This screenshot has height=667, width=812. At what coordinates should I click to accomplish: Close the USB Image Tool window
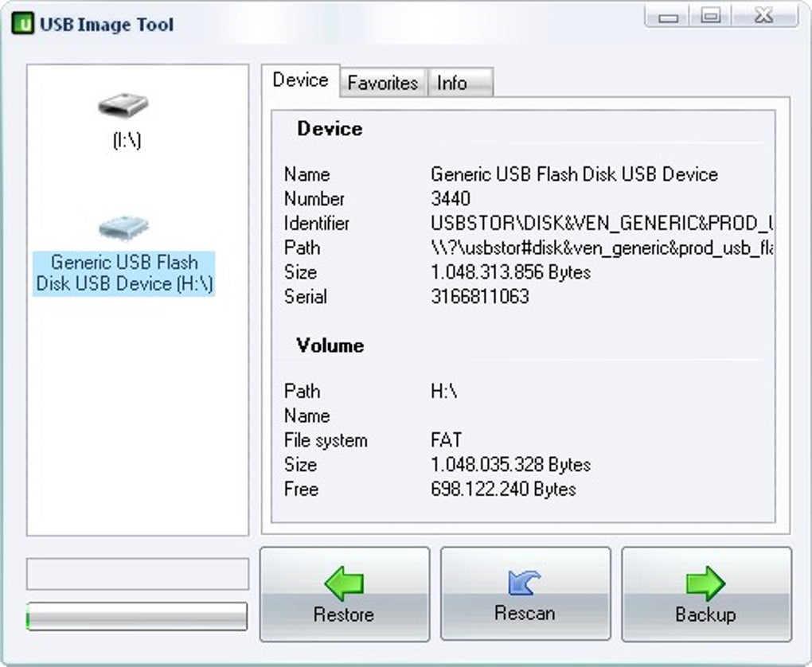coord(764,16)
